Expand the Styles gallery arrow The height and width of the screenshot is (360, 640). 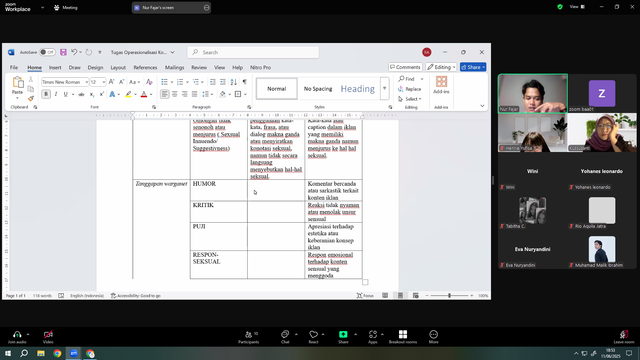click(384, 89)
